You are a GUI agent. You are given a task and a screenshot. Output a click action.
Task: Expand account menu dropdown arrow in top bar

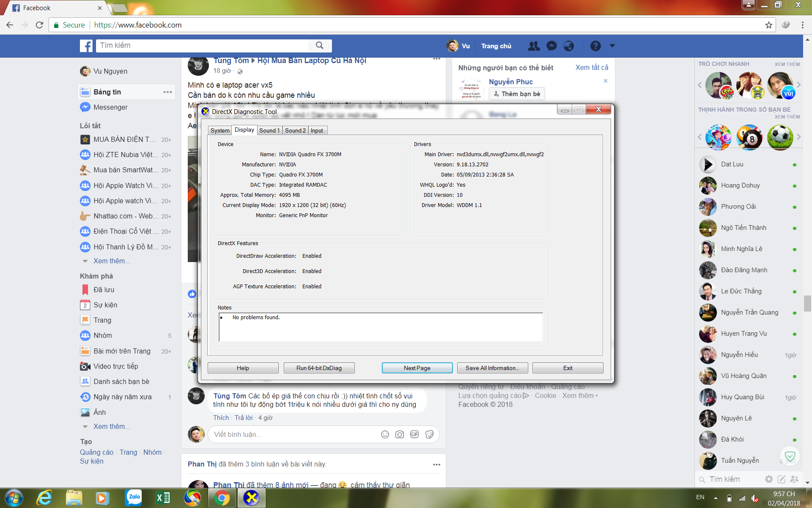612,46
